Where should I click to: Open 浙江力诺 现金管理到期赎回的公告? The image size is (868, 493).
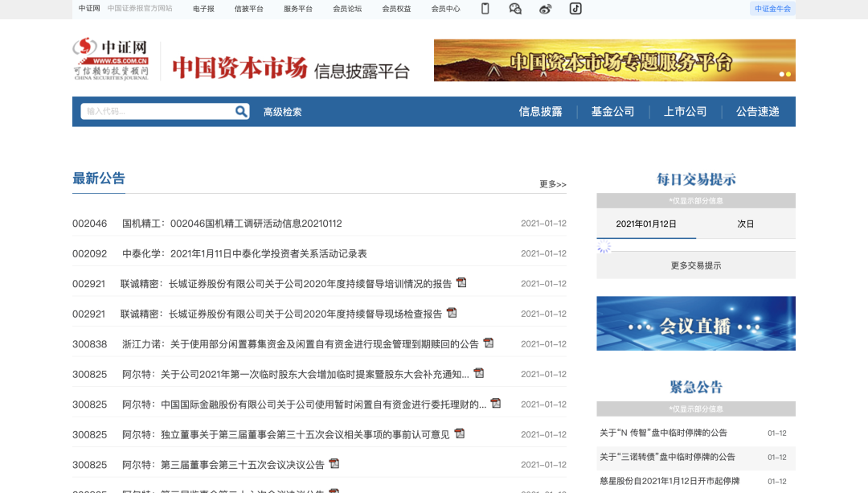coord(300,344)
